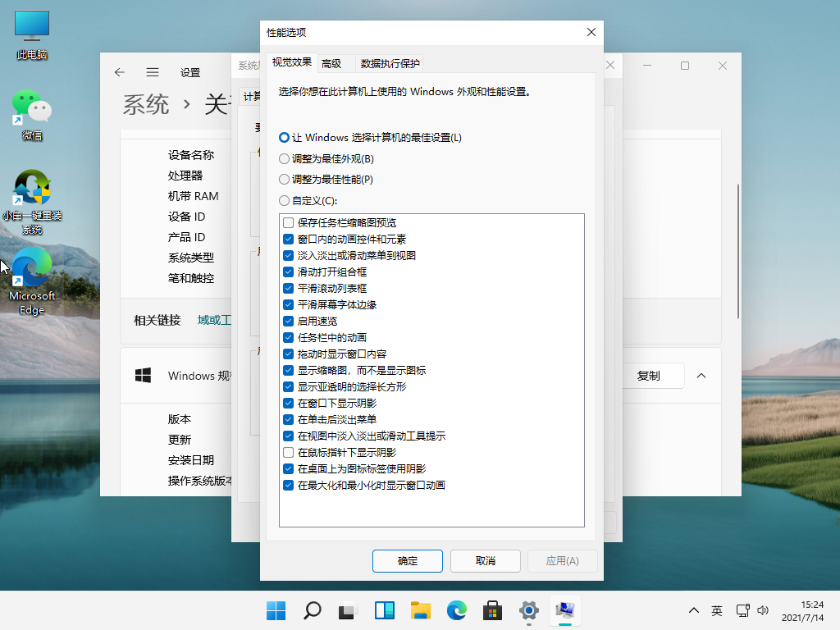The image size is (840, 630).
Task: Open Search from the taskbar
Action: [x=312, y=611]
